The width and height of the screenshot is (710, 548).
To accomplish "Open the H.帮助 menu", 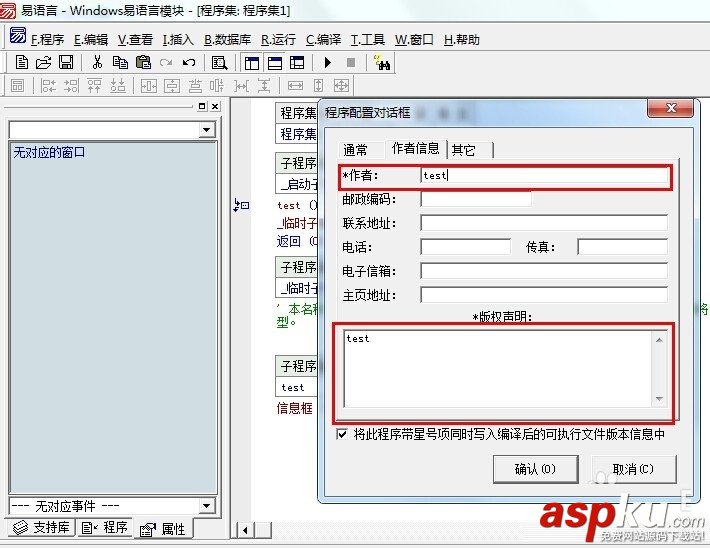I will (461, 40).
